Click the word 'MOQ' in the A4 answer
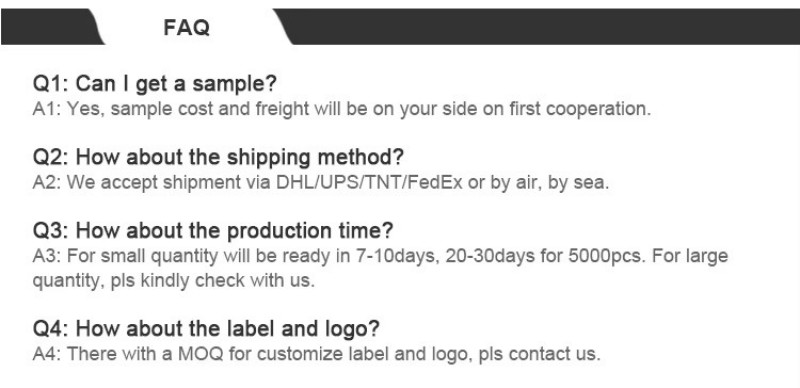Screen dimensions: 800x388 [x=201, y=354]
